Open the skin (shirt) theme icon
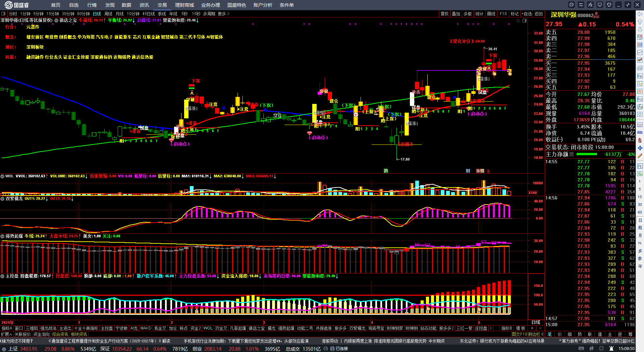644x352 pixels. [x=609, y=5]
